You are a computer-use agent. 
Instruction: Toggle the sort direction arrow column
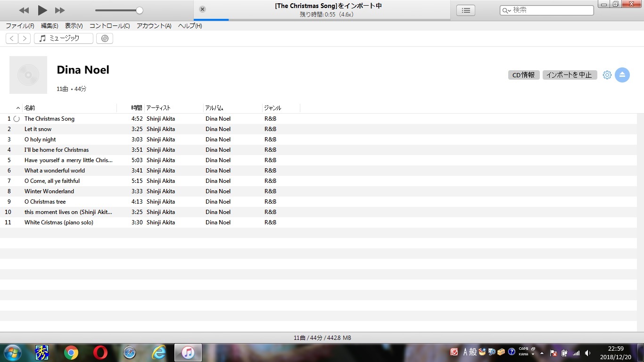coord(18,108)
